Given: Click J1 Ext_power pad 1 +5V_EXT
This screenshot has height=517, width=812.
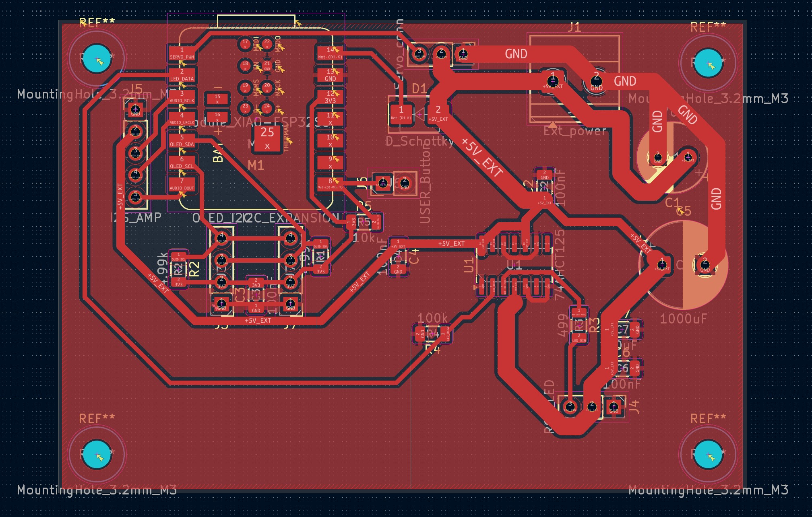Looking at the screenshot, I should click(553, 81).
